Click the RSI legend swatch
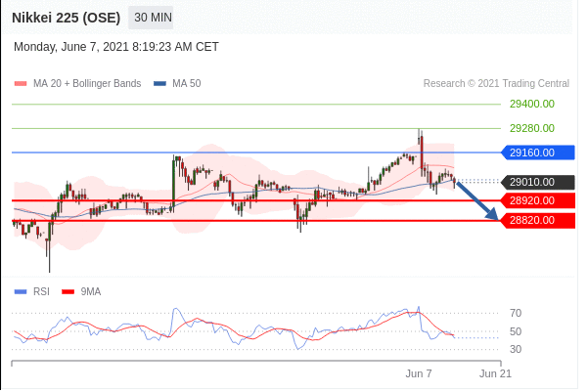Viewport: 588px width, 392px height. (x=21, y=291)
